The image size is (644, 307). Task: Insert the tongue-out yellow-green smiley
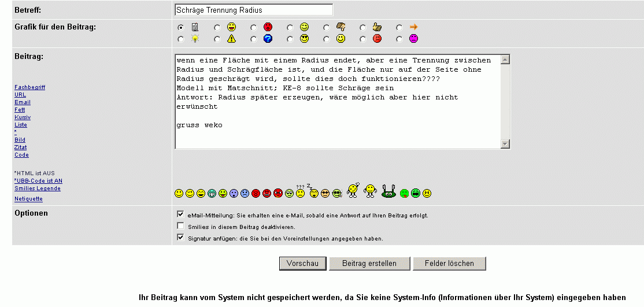pyautogui.click(x=223, y=194)
